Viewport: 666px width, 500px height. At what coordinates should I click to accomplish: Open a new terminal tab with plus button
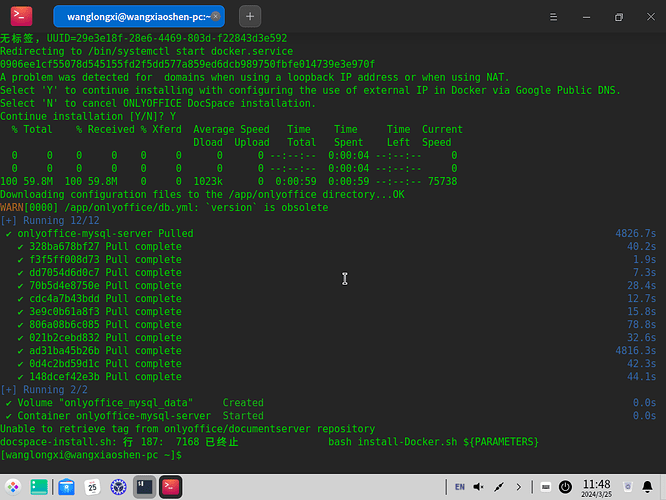(250, 17)
